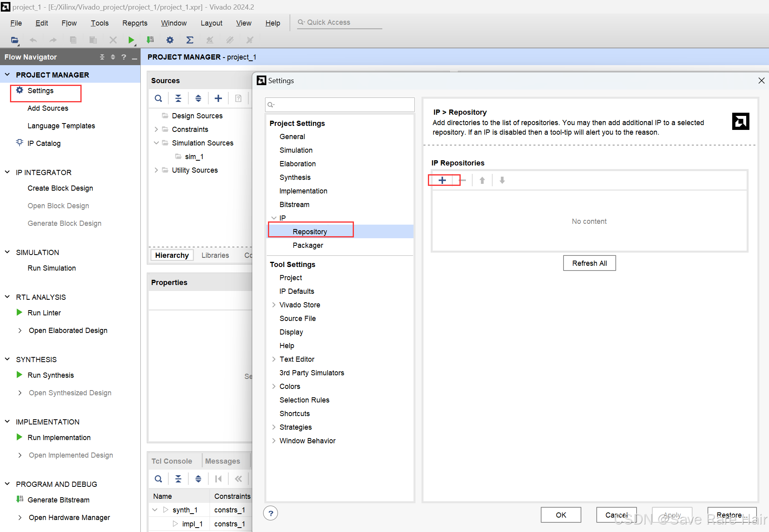
Task: Click the Add Sources plus icon in Sources panel
Action: [x=218, y=98]
